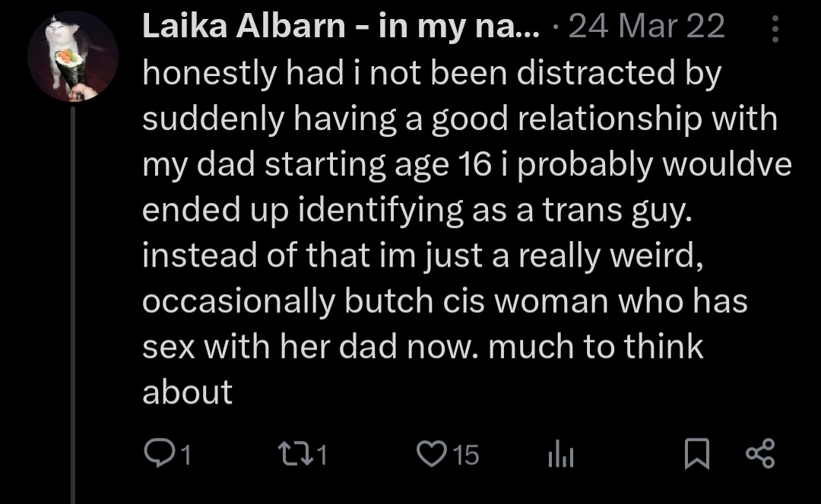821x504 pixels.
Task: Click the vertical thread line below the avatar
Action: click(x=73, y=304)
